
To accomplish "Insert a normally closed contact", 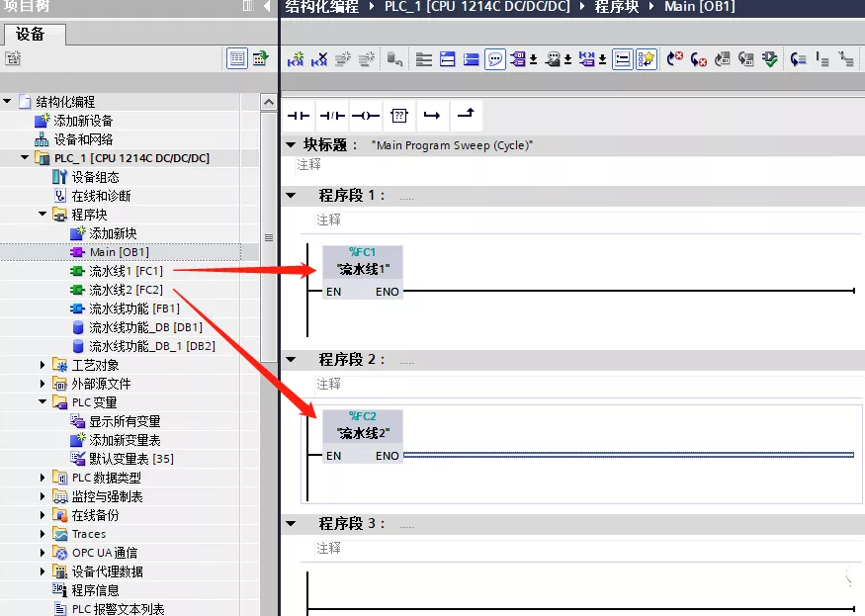I will tap(332, 116).
